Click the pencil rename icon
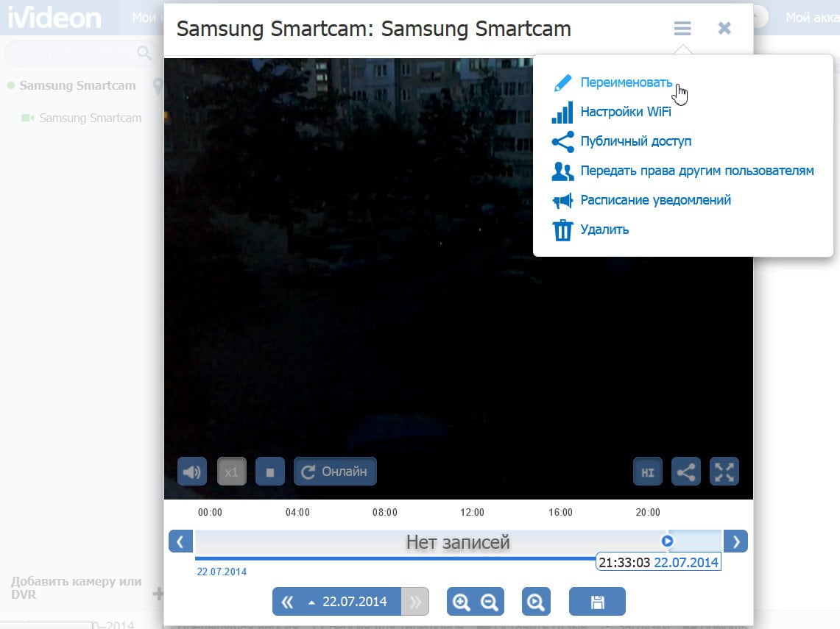The height and width of the screenshot is (629, 840). click(562, 83)
